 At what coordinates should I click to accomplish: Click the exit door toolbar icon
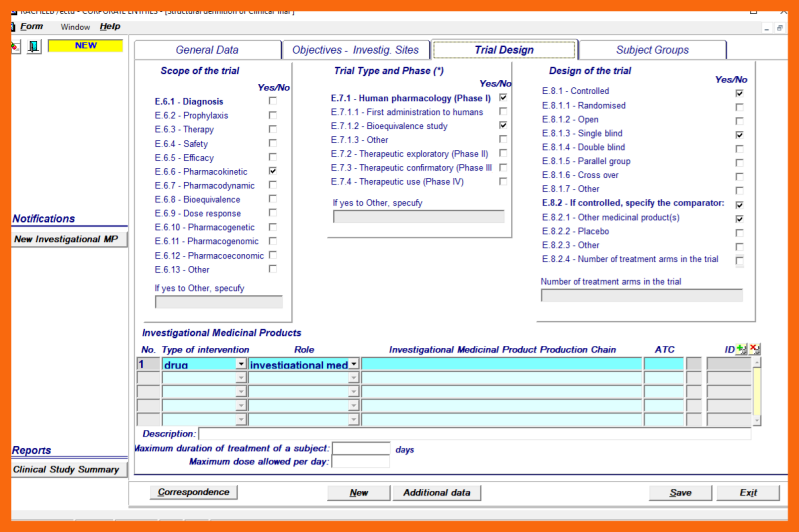[34, 46]
